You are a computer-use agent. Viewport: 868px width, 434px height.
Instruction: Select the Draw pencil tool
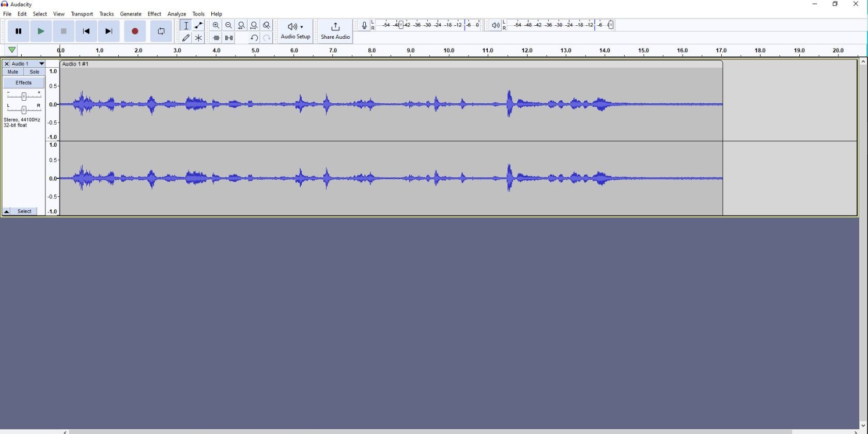click(186, 38)
